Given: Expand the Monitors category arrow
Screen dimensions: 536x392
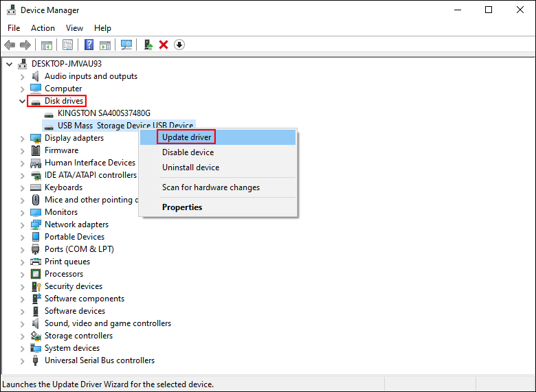Looking at the screenshot, I should click(22, 213).
